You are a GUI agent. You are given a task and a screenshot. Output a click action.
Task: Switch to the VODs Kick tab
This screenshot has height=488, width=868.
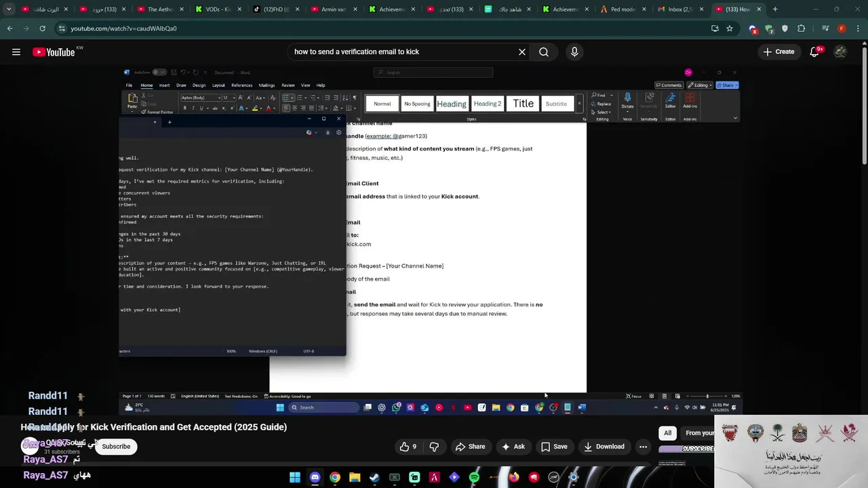pos(218,9)
